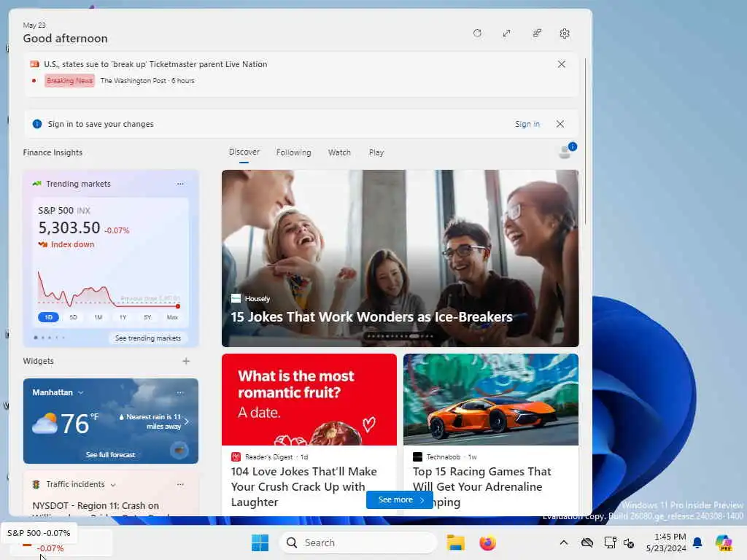This screenshot has height=560, width=747.
Task: Open the orange race car thumbnail
Action: click(x=491, y=400)
